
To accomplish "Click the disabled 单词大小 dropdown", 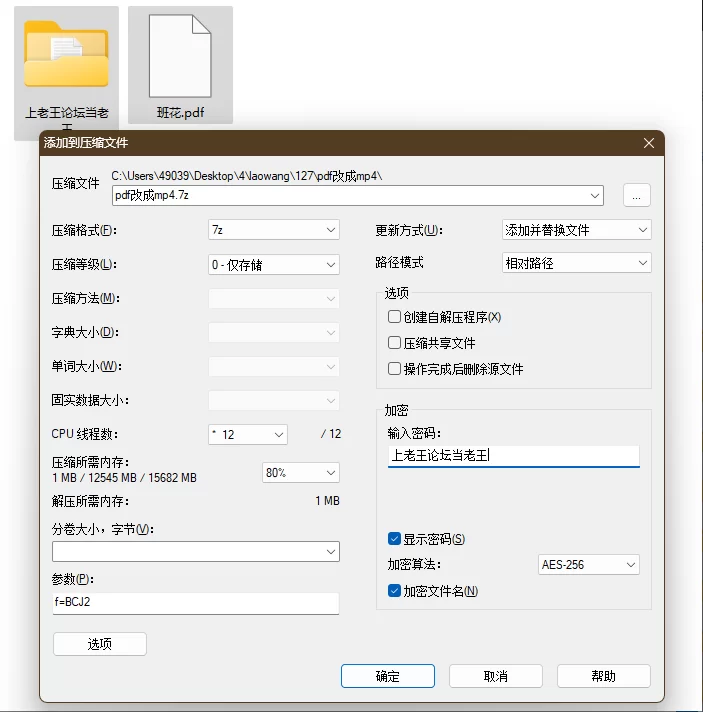I will tap(274, 366).
